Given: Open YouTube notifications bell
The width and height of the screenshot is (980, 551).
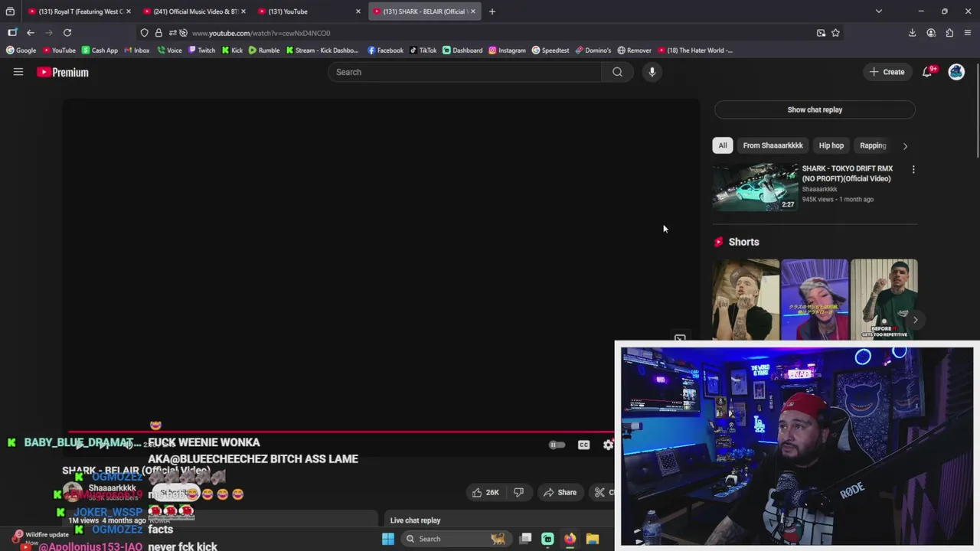Looking at the screenshot, I should point(927,72).
